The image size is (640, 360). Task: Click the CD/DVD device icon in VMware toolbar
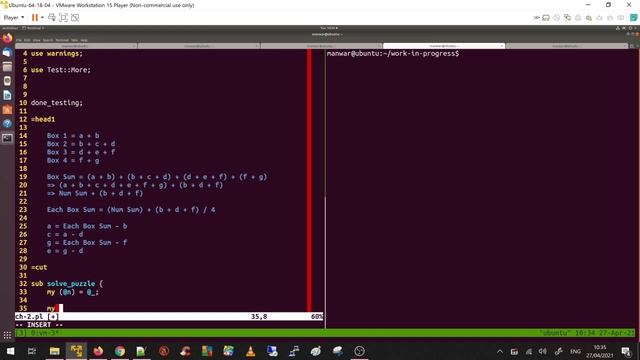tap(556, 18)
